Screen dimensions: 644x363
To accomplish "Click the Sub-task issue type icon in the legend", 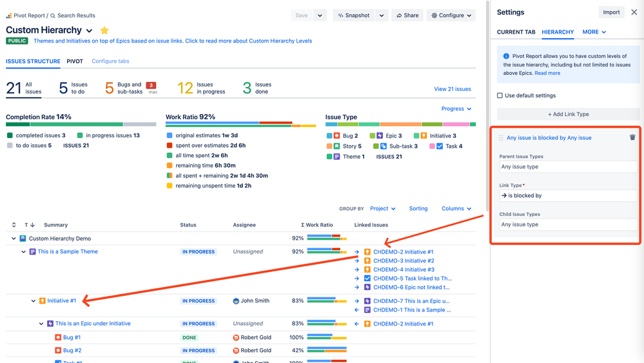I will click(x=383, y=146).
